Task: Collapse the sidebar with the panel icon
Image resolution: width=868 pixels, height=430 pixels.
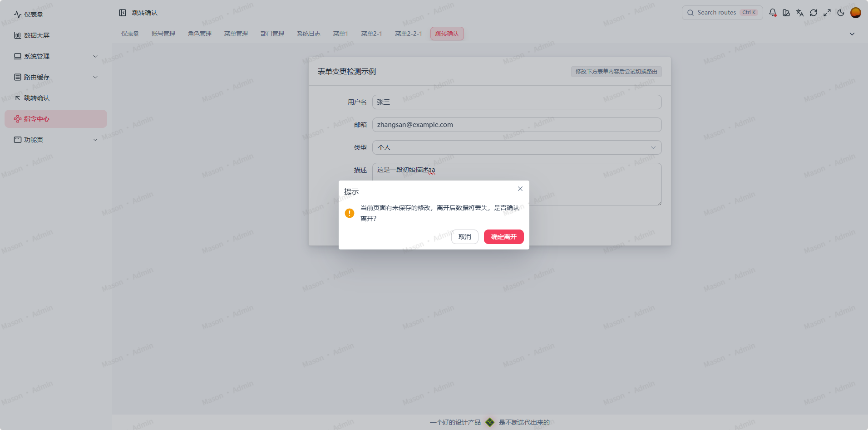Action: [122, 12]
